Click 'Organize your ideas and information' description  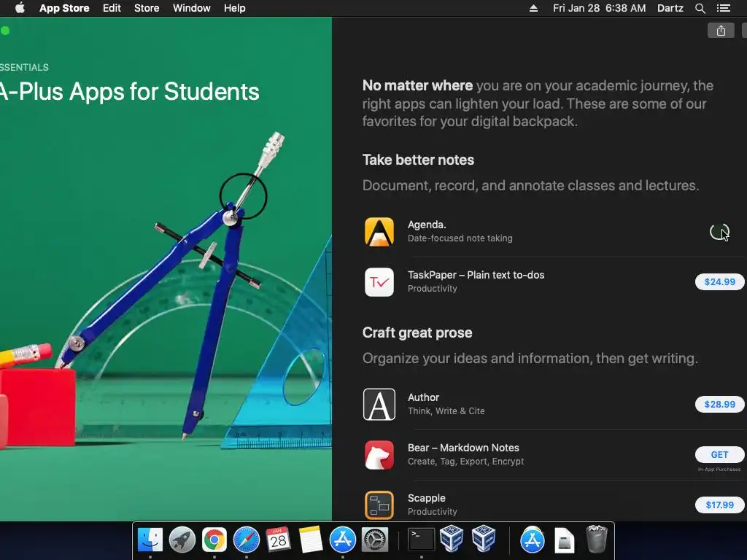click(x=530, y=358)
